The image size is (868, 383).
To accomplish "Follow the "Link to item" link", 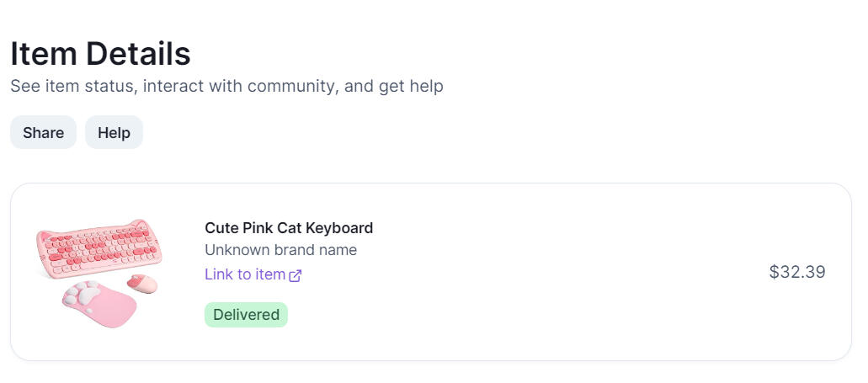I will (x=245, y=274).
